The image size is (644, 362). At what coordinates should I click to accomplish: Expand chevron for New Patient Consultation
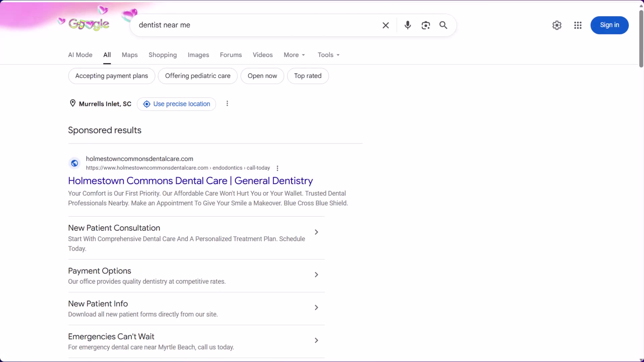click(x=316, y=232)
